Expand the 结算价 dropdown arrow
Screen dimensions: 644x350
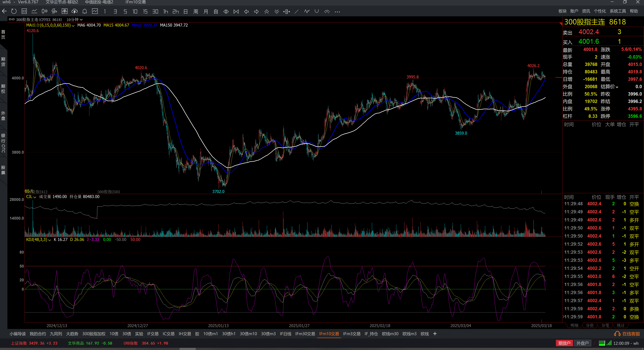point(617,87)
